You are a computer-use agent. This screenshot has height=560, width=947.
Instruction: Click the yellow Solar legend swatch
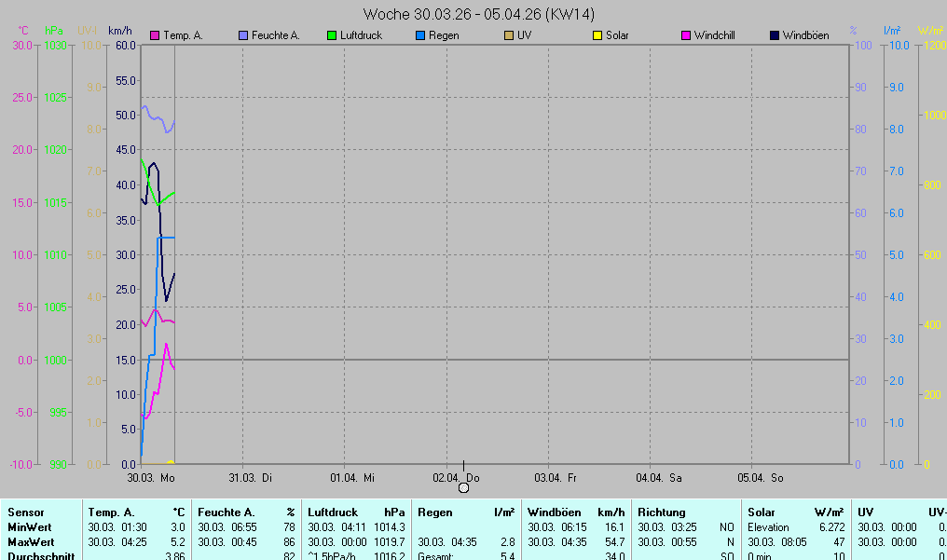point(597,35)
